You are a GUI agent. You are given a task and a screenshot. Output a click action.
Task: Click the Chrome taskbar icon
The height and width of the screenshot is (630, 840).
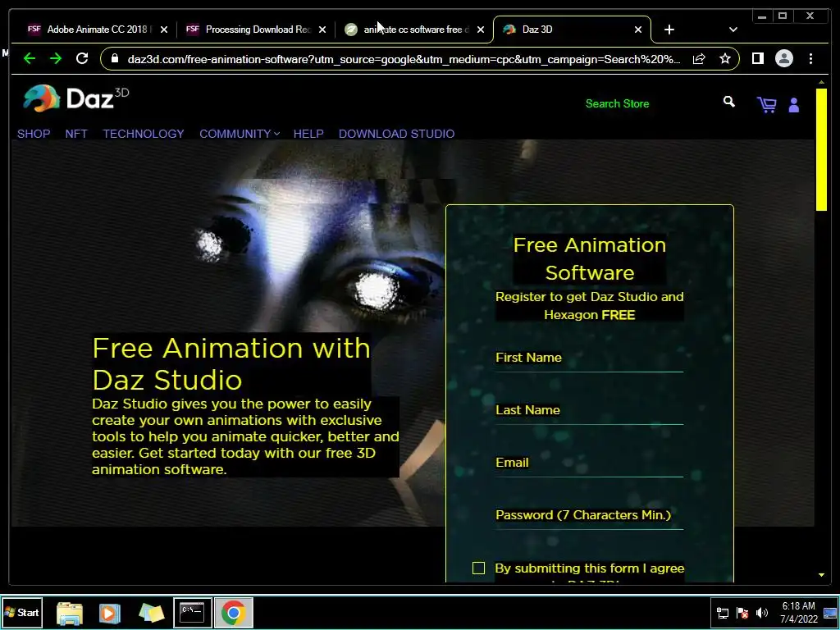click(x=234, y=612)
